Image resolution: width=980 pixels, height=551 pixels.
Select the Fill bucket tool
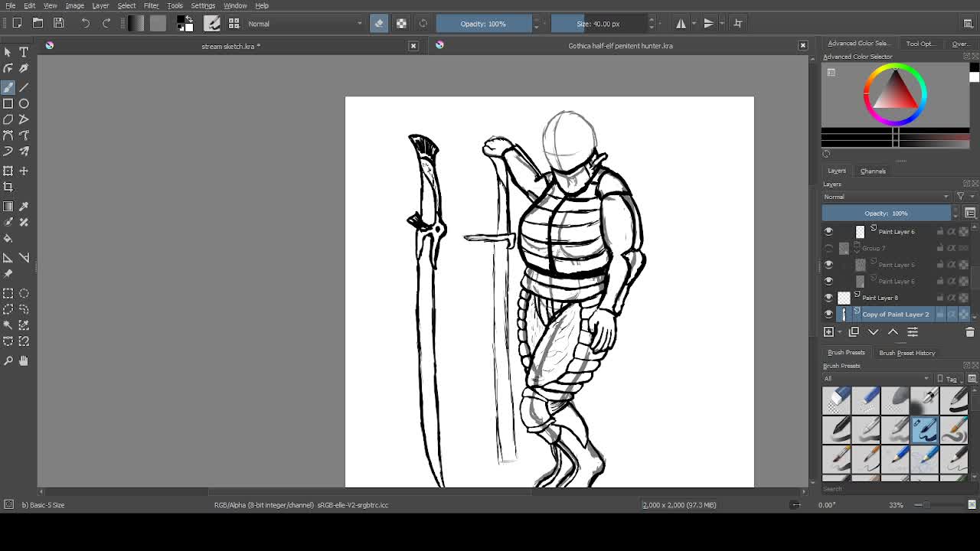(8, 239)
